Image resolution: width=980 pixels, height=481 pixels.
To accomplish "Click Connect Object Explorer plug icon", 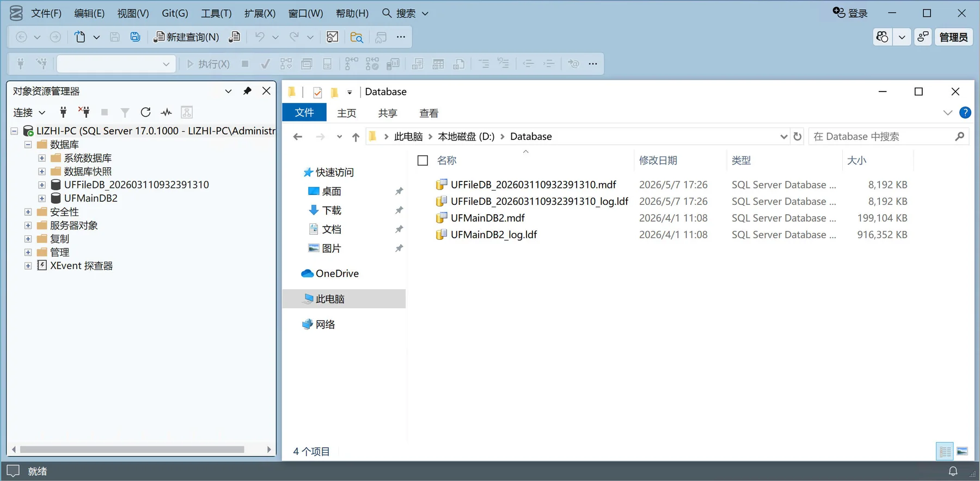I will (63, 112).
